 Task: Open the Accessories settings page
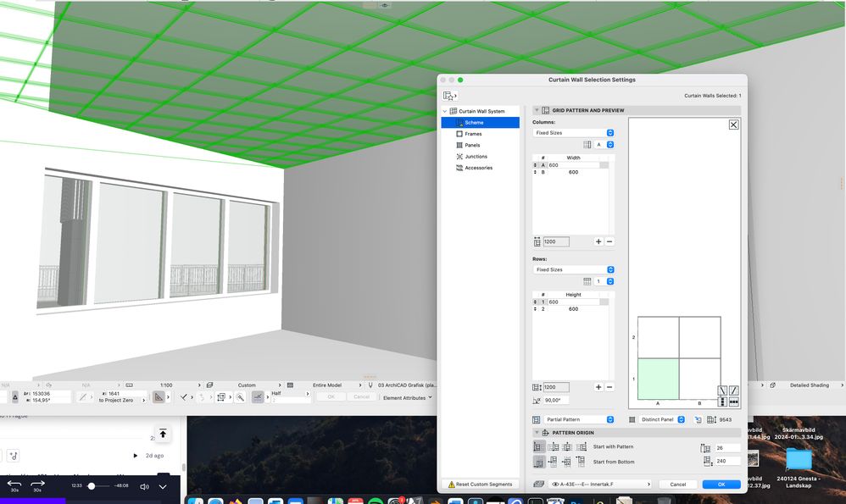pos(479,168)
